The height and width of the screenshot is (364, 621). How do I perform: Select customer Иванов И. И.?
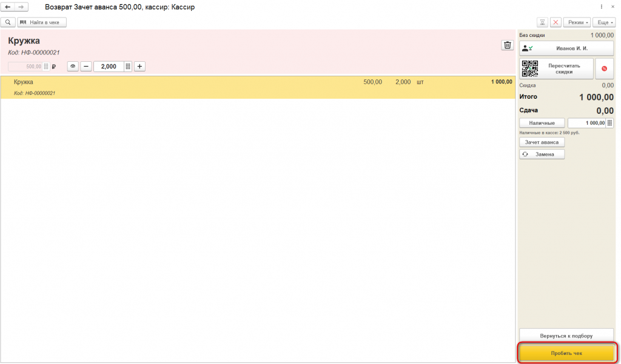coord(566,48)
